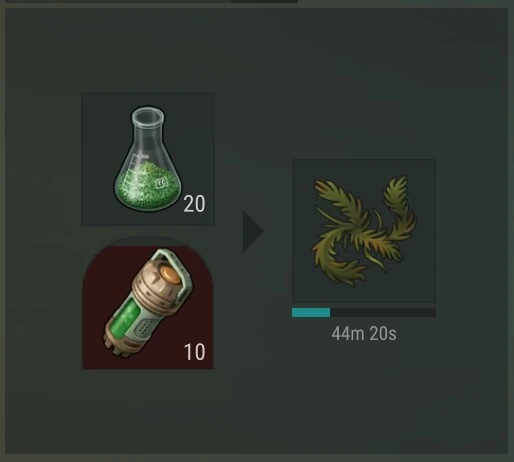Click the dark segment of the top bar
Image resolution: width=514 pixels, height=462 pixels.
[x=264, y=1]
